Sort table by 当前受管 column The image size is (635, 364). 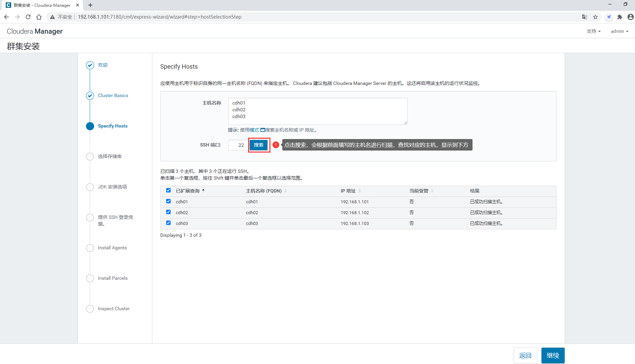[421, 191]
